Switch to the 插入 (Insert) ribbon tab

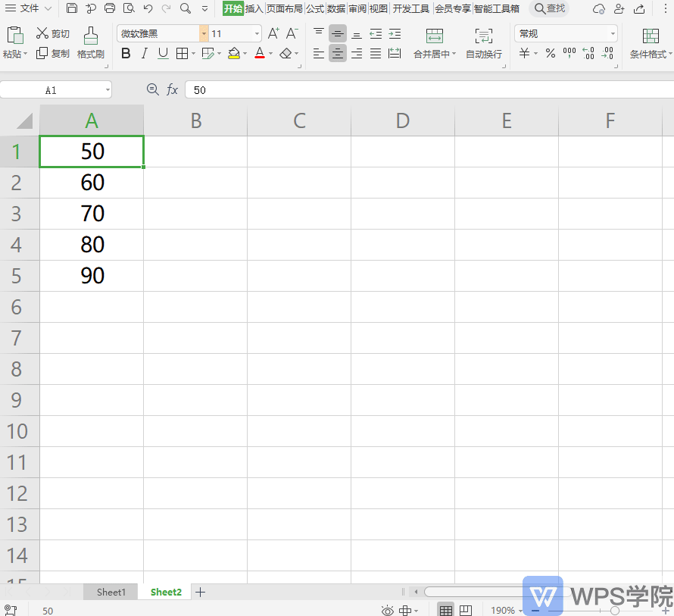pyautogui.click(x=254, y=8)
